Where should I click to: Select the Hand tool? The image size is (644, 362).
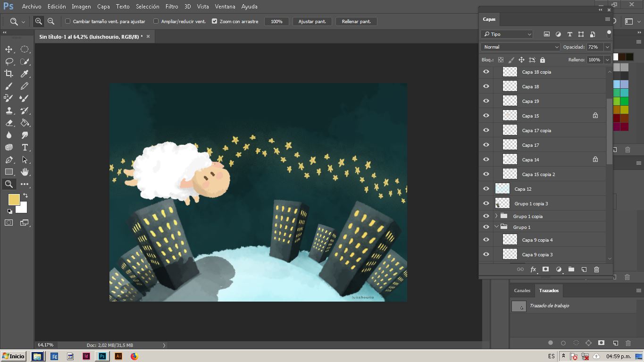[x=25, y=172]
